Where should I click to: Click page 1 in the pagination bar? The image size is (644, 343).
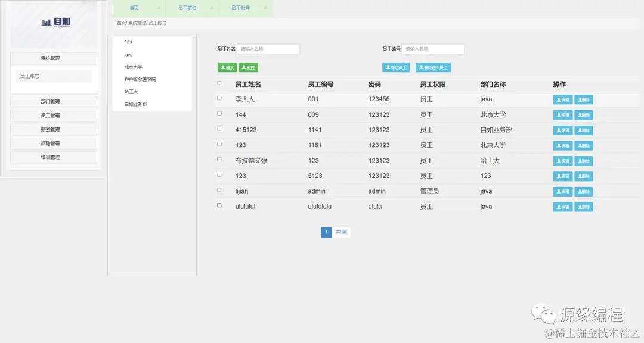(326, 232)
